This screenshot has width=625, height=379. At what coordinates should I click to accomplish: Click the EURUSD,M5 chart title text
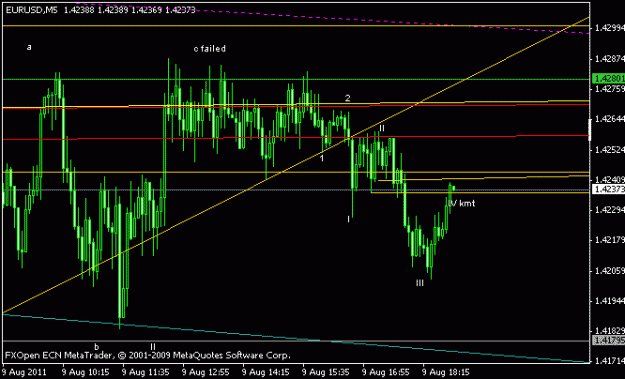31,10
